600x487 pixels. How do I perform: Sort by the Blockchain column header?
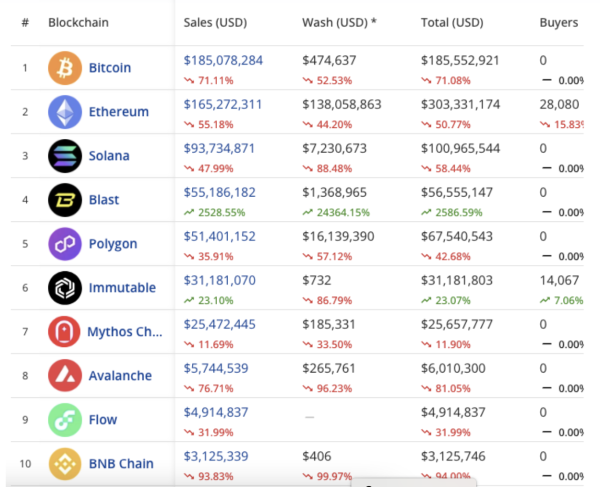78,23
